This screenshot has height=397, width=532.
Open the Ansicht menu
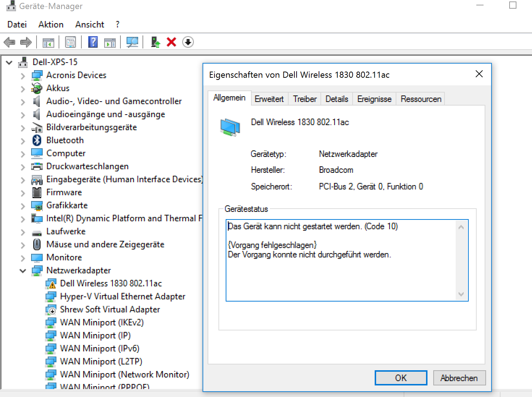click(90, 25)
